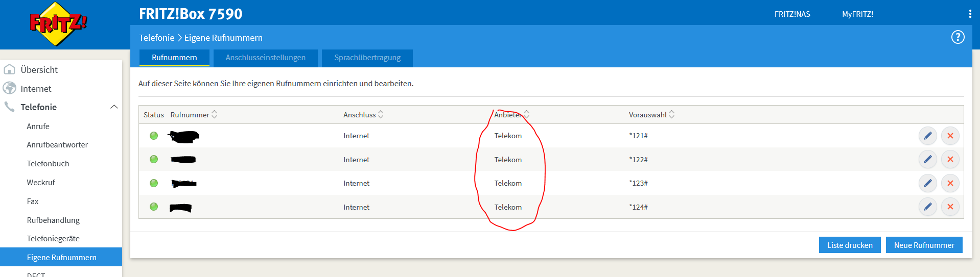Delete the number with prefix *123#
Viewport: 980px width, 277px height.
tap(950, 183)
